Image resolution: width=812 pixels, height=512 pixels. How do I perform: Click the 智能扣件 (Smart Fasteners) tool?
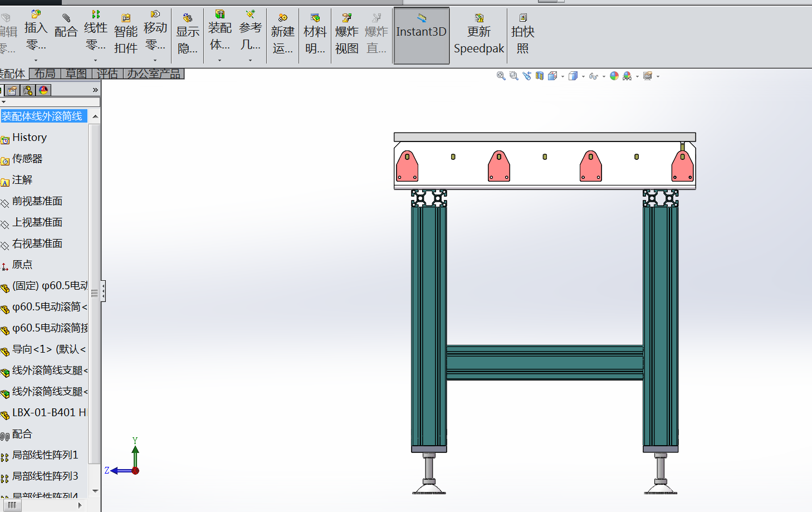click(x=126, y=35)
